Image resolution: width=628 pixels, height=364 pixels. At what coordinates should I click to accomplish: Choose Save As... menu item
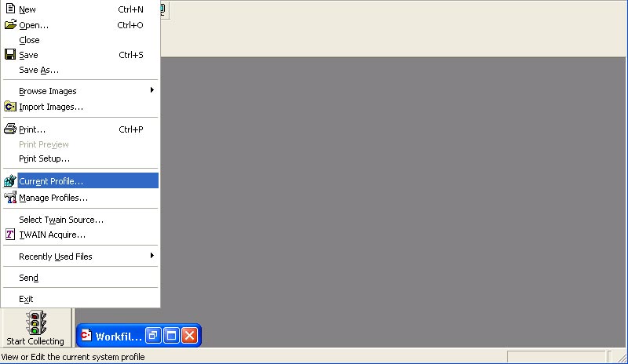[x=80, y=70]
